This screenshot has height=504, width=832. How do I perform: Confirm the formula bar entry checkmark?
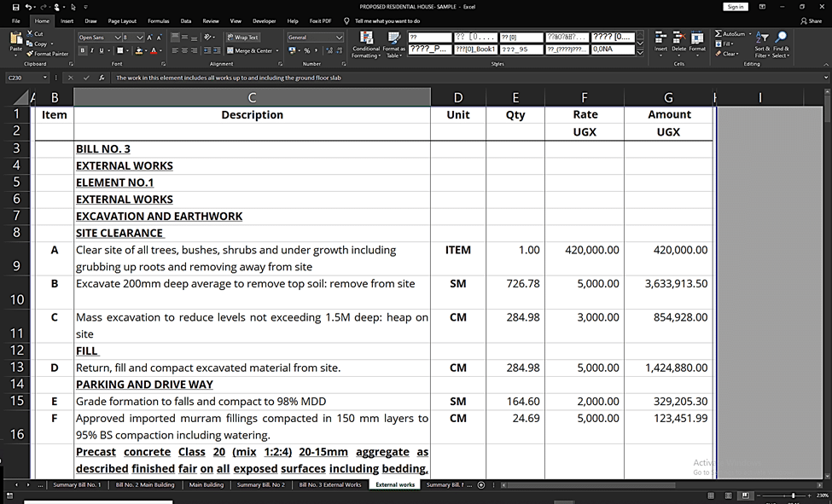86,78
